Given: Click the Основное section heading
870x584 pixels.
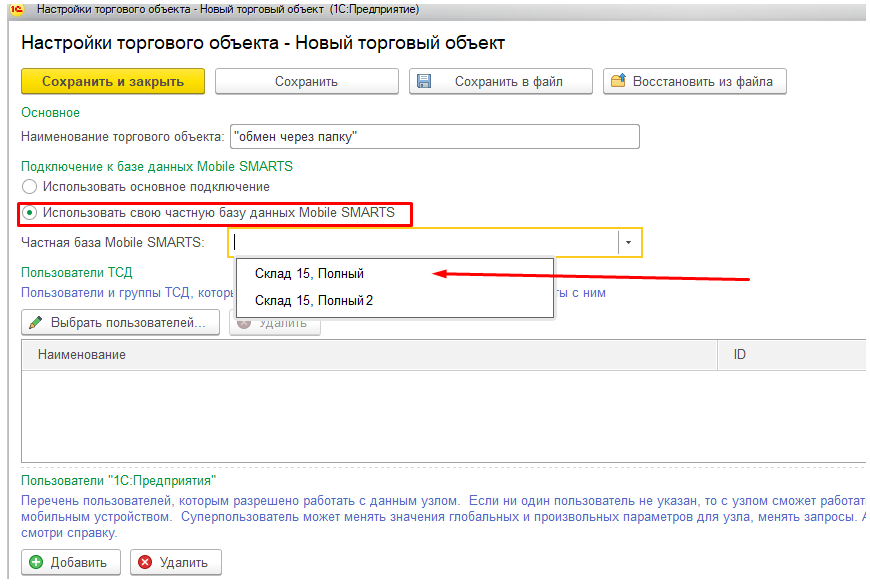Looking at the screenshot, I should point(50,113).
